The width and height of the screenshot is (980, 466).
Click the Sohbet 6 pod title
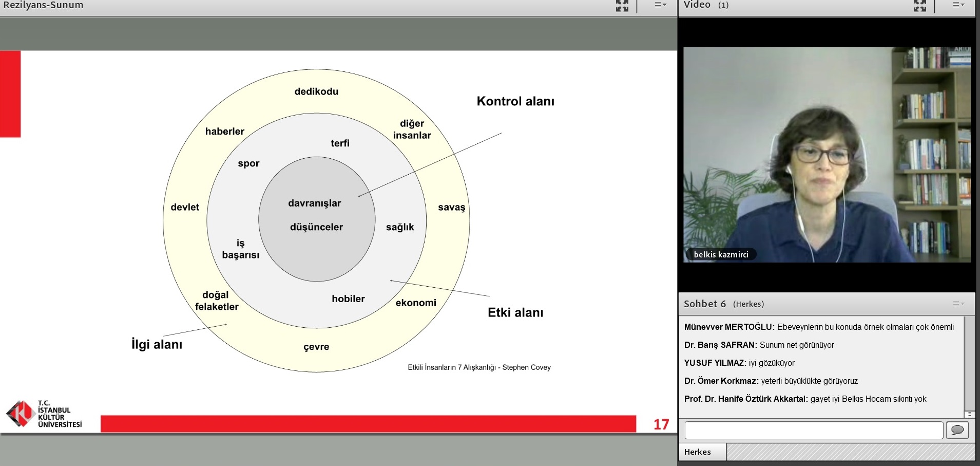[704, 304]
